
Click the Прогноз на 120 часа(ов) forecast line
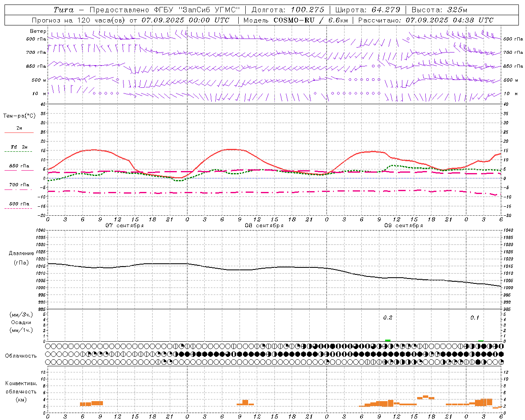point(130,20)
